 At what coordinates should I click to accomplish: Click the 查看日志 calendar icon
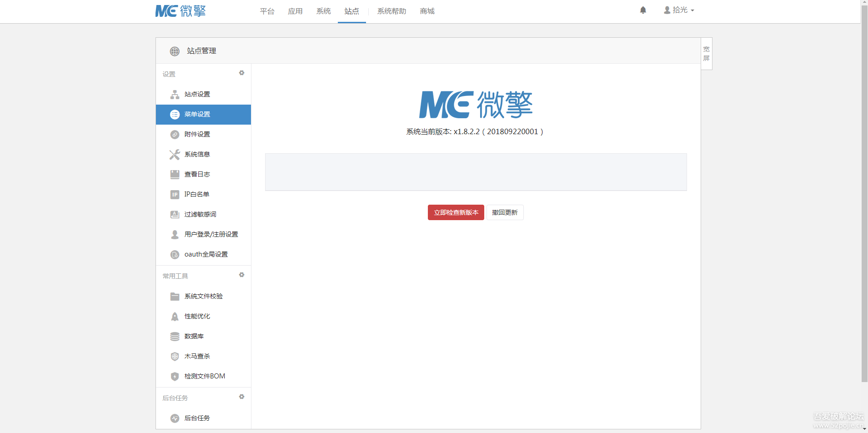(175, 175)
